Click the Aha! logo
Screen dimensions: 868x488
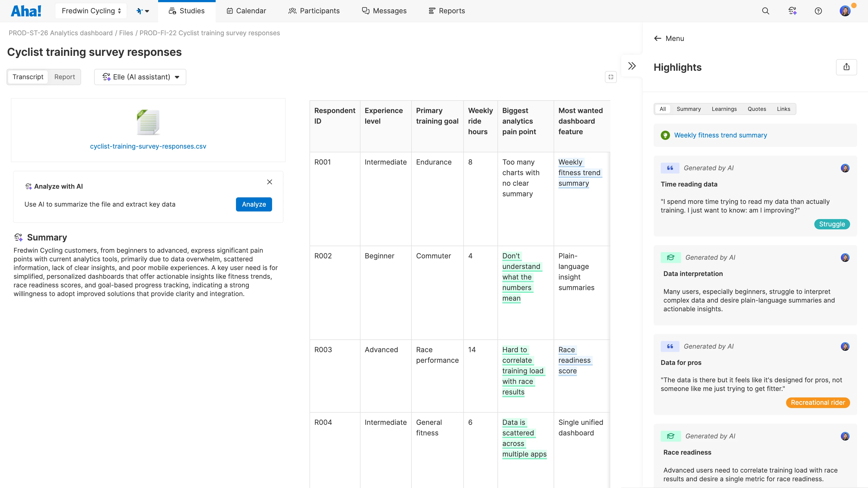tap(26, 11)
